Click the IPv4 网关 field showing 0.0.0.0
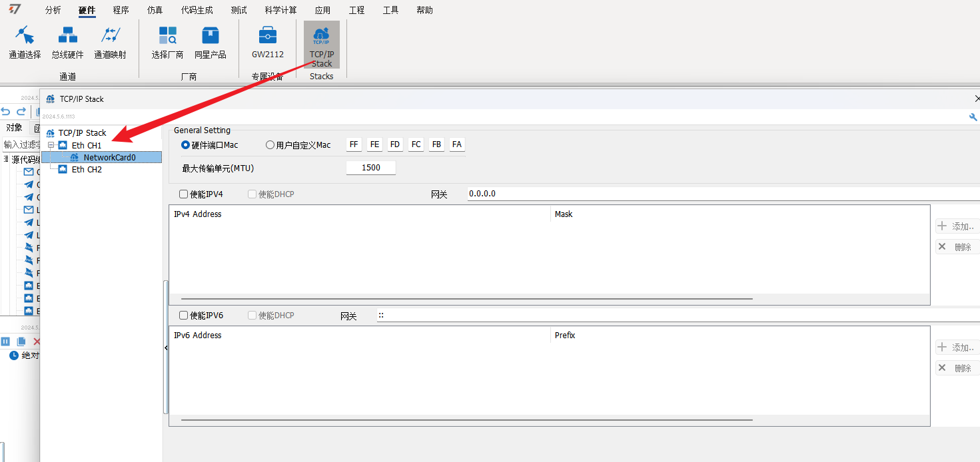Image resolution: width=980 pixels, height=462 pixels. pos(724,194)
